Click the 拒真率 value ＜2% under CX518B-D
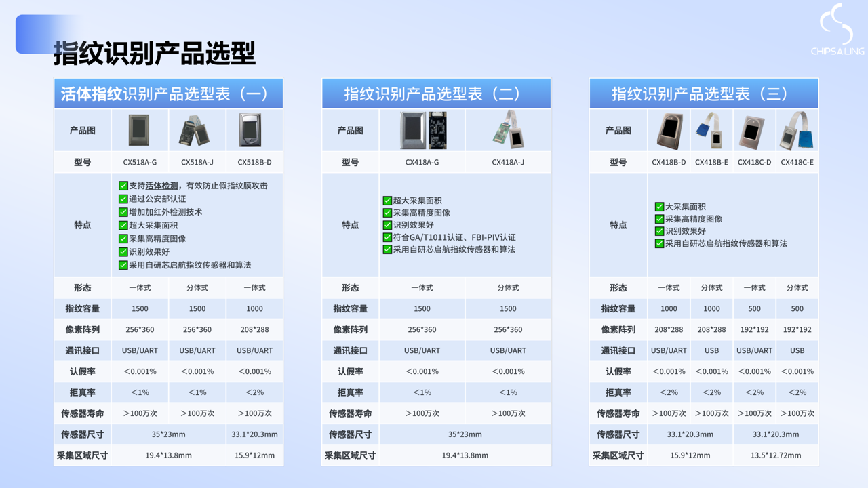This screenshot has height=488, width=868. [x=254, y=393]
